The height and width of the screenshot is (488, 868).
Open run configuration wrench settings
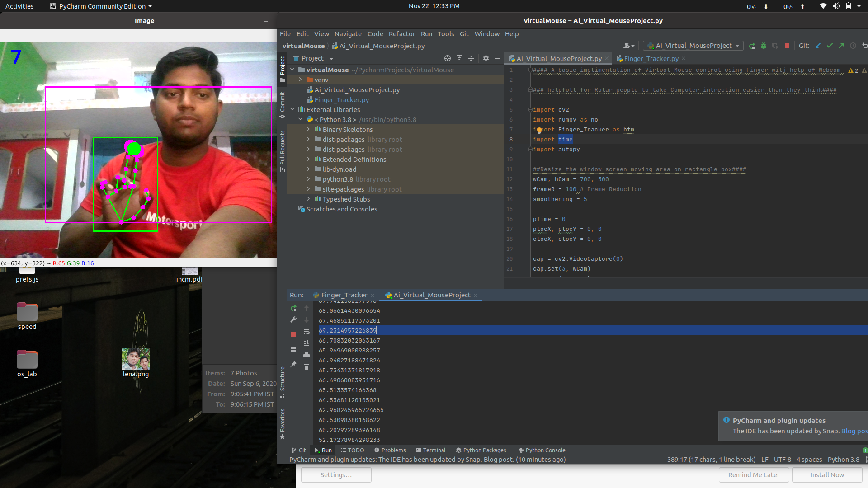[293, 319]
